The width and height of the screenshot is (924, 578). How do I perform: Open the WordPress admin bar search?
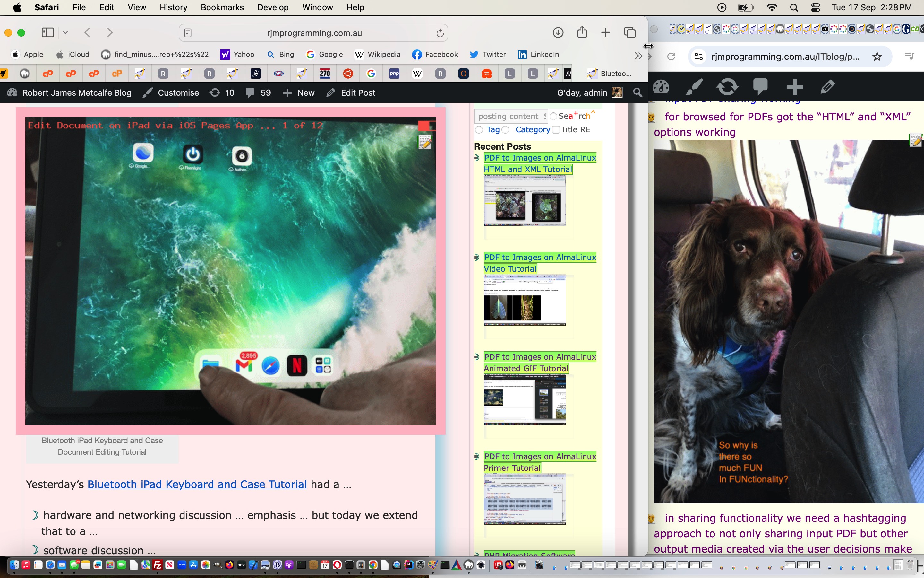click(637, 92)
